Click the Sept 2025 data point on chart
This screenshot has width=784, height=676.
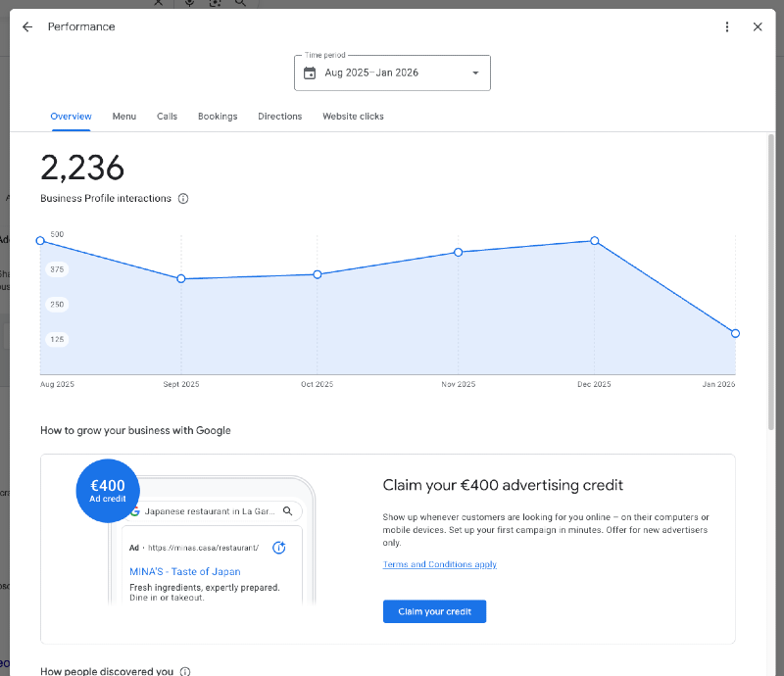pos(181,279)
